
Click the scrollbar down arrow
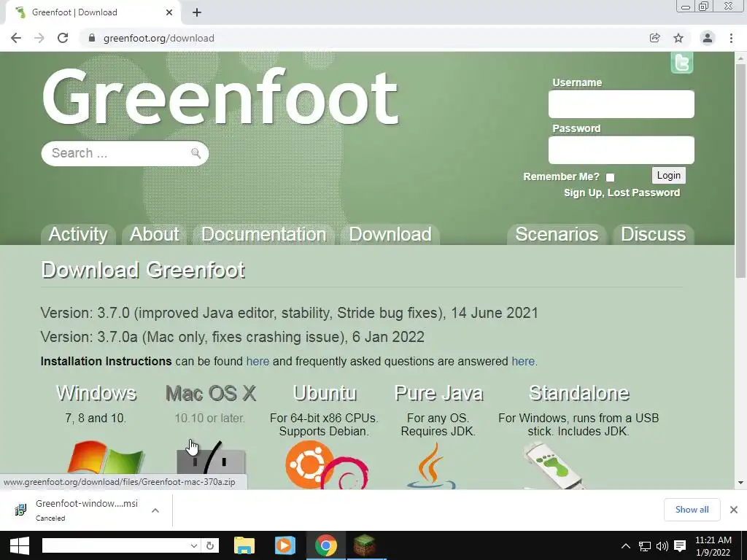click(740, 483)
